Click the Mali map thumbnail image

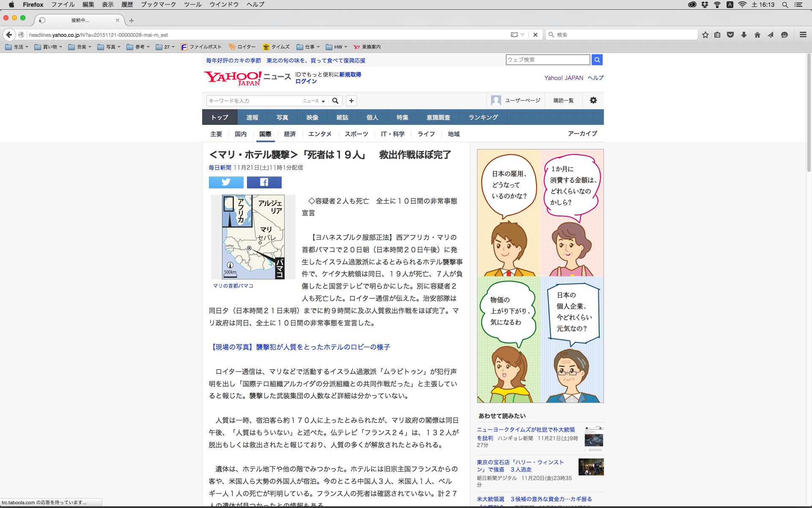(253, 237)
